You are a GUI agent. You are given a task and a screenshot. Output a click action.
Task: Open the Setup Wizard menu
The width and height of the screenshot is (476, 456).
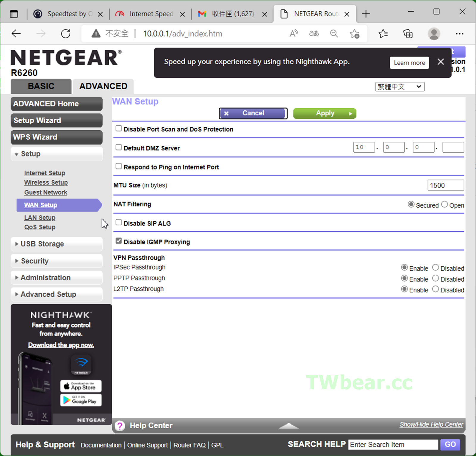tap(57, 120)
